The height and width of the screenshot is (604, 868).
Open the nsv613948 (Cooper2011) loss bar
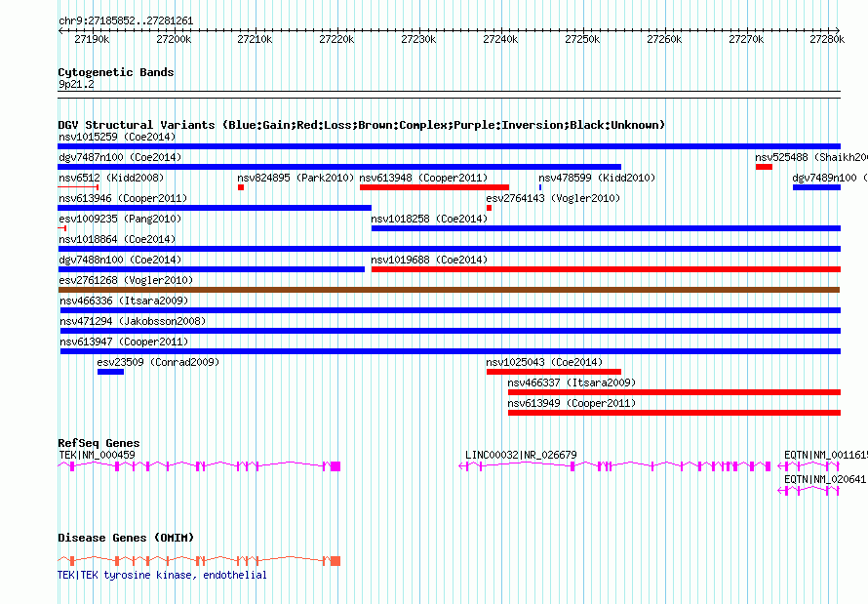(x=435, y=187)
